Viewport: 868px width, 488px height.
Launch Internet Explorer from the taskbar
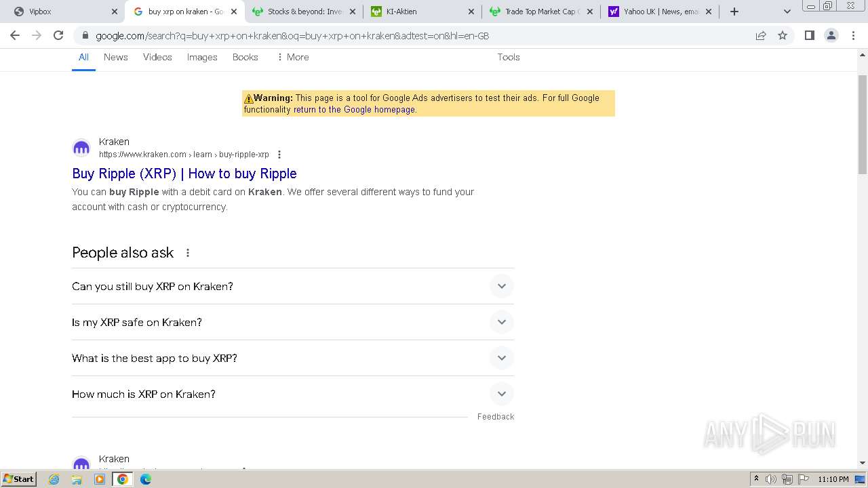(x=54, y=479)
